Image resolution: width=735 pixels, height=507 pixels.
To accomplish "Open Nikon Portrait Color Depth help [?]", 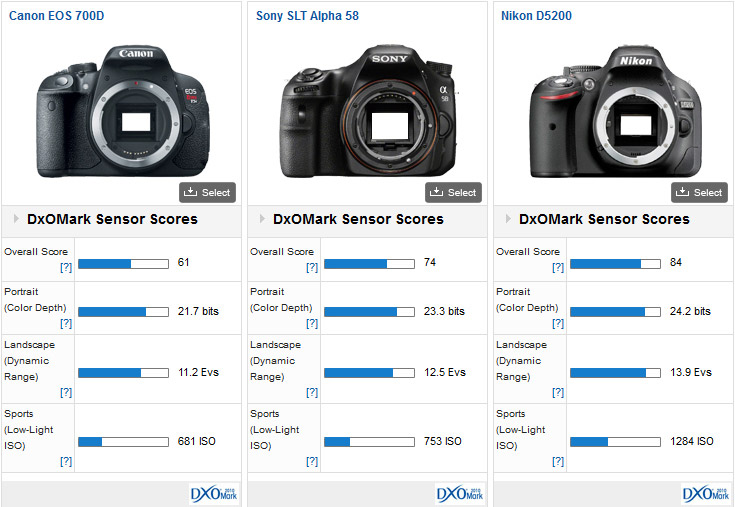I will (558, 323).
